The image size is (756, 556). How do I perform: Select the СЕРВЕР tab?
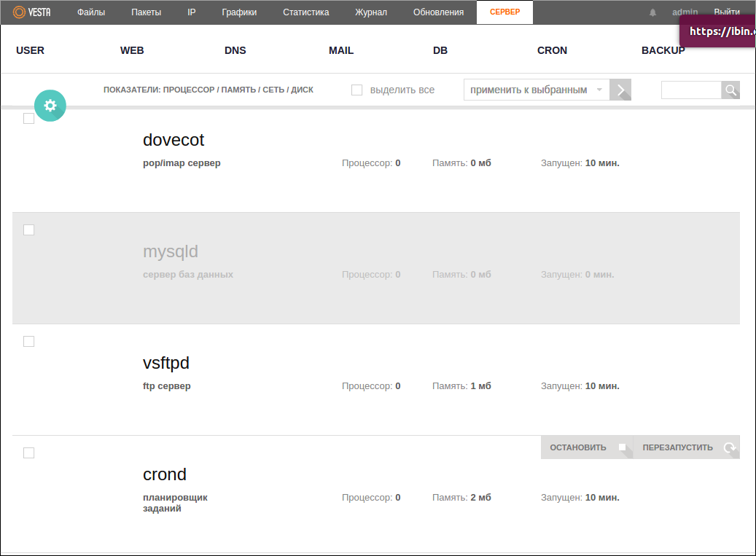click(x=504, y=12)
